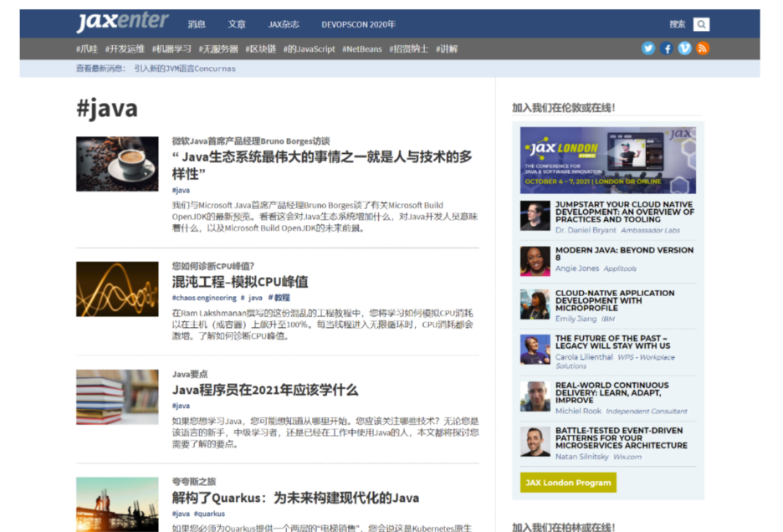Image resolution: width=783 pixels, height=532 pixels.
Task: Open Cloud-Native Application Development with MicroProfile
Action: [x=615, y=300]
